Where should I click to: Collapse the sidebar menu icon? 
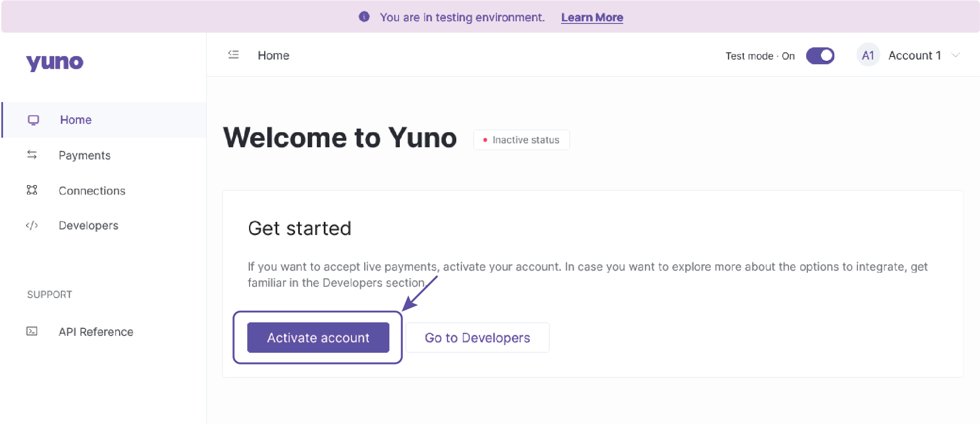pyautogui.click(x=233, y=55)
